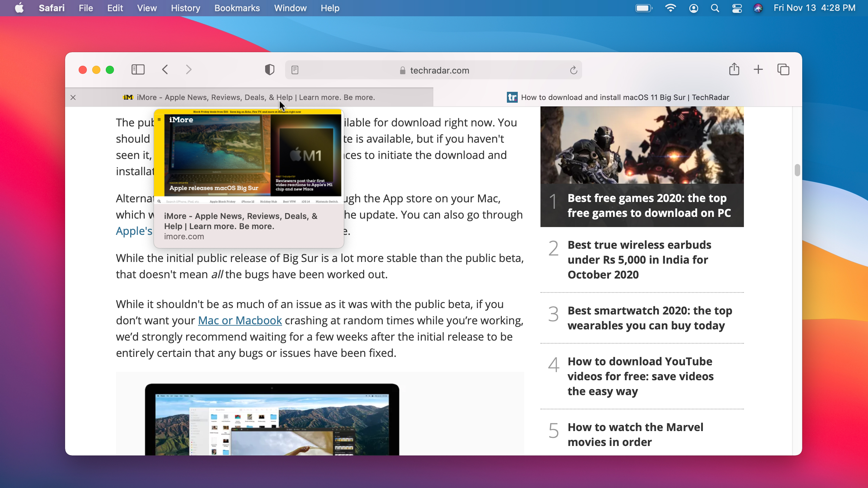This screenshot has height=488, width=868.
Task: Click the page vertical scrollbar thumb
Action: click(x=797, y=170)
